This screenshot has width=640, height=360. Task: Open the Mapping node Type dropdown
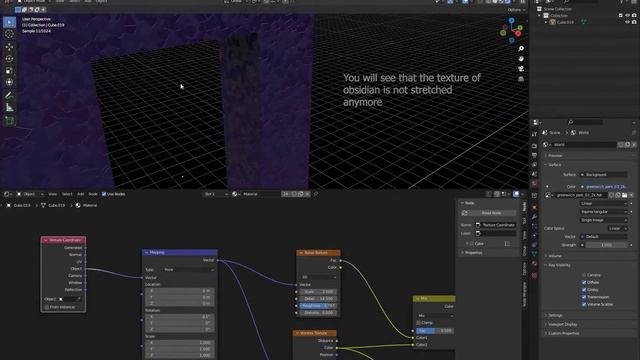pyautogui.click(x=189, y=270)
